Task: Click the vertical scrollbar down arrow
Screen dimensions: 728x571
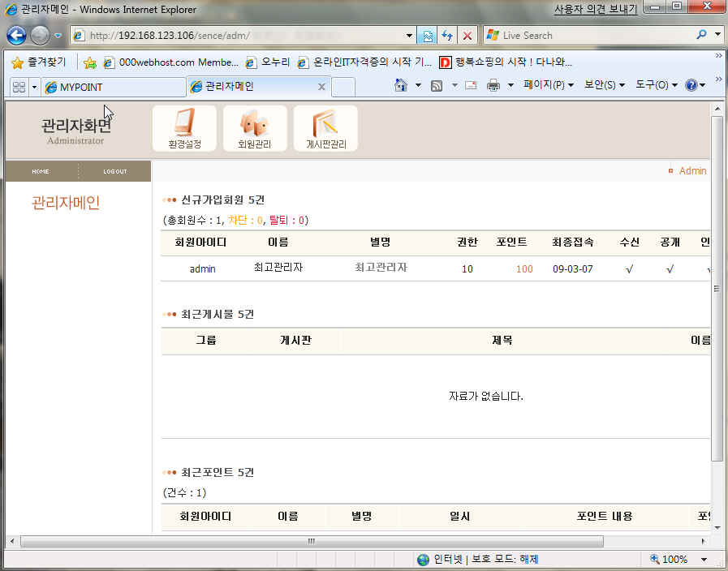Action: 717,528
